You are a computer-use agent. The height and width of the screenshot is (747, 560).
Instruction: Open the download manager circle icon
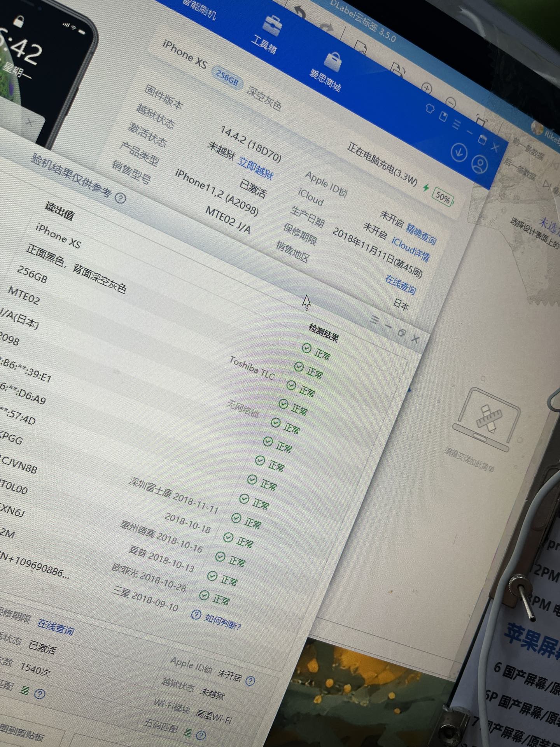[459, 152]
